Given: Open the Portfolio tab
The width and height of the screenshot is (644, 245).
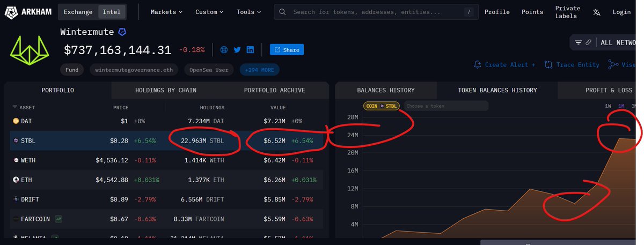Looking at the screenshot, I should click(x=57, y=90).
